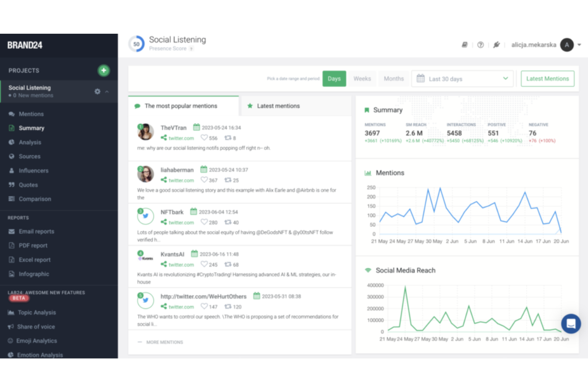
Task: Click the twitter.com link under TheVTran
Action: (181, 138)
